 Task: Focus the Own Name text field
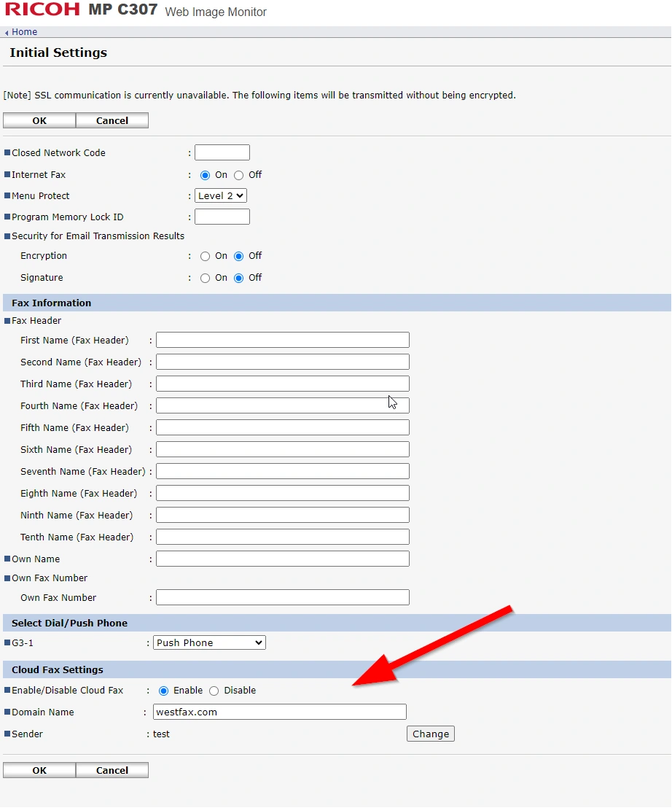click(282, 559)
